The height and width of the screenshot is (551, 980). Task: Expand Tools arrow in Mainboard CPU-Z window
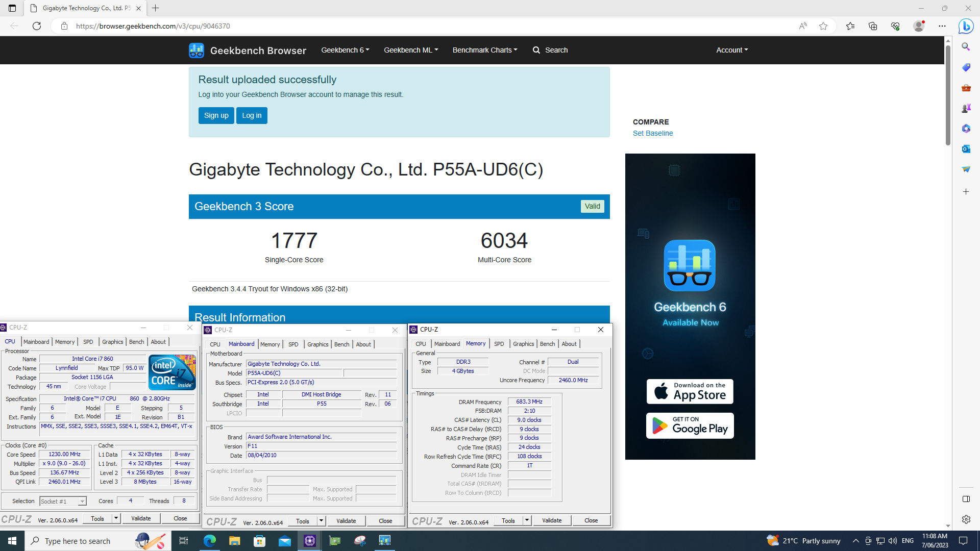pyautogui.click(x=322, y=521)
